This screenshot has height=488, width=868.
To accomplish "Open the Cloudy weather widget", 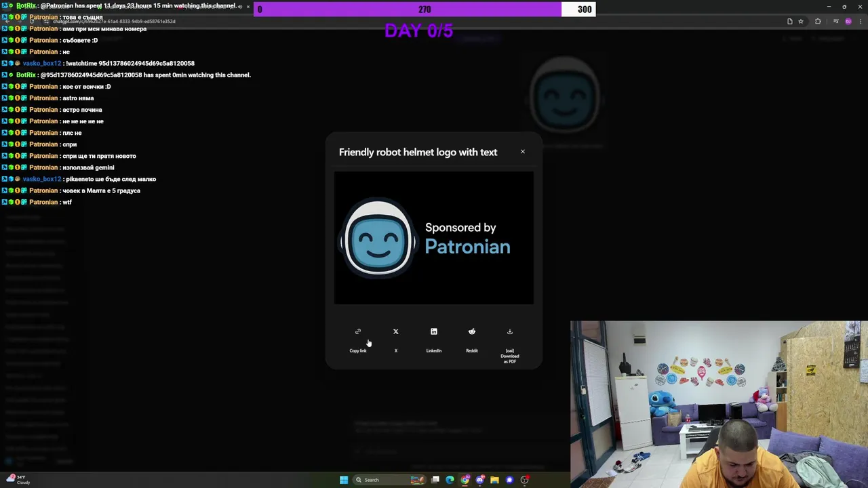I will [18, 479].
